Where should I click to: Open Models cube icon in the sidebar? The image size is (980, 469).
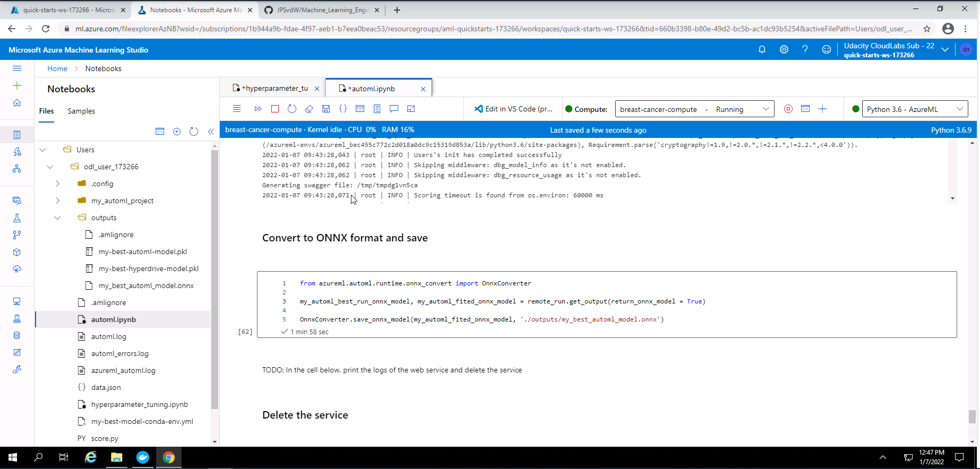(17, 252)
